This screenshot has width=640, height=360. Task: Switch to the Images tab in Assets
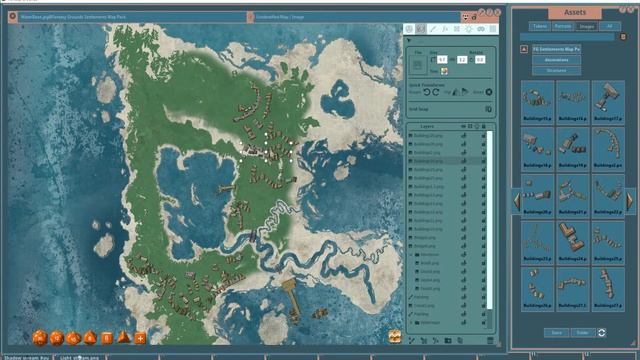586,26
